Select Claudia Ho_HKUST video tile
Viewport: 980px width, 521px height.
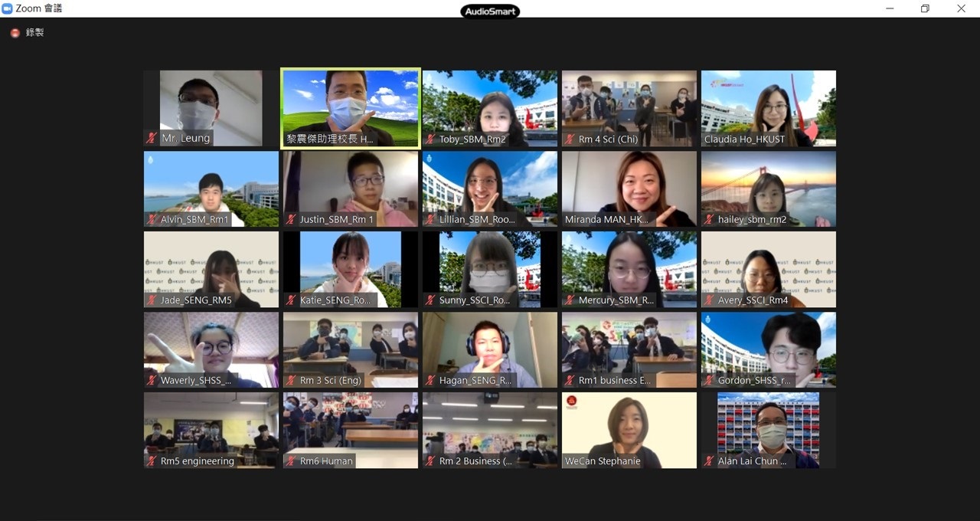pyautogui.click(x=768, y=107)
